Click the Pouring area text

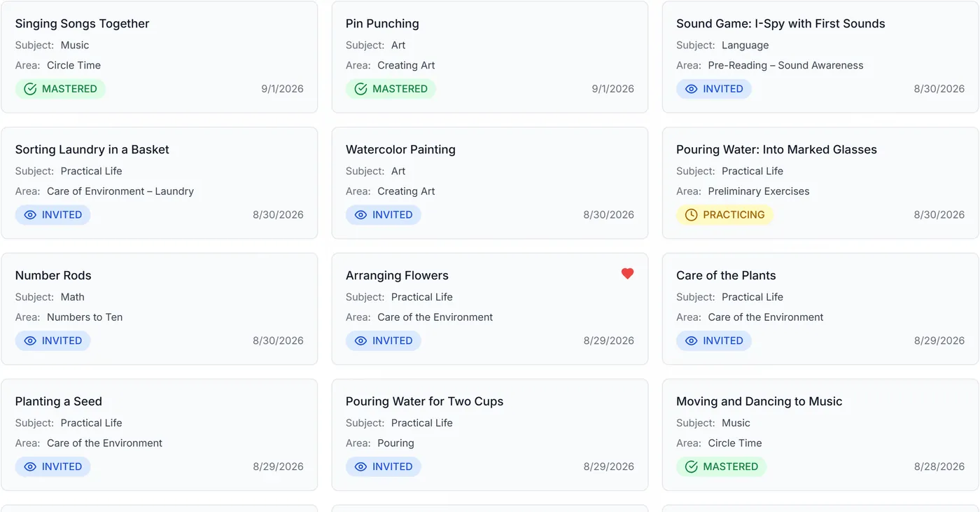(x=395, y=444)
